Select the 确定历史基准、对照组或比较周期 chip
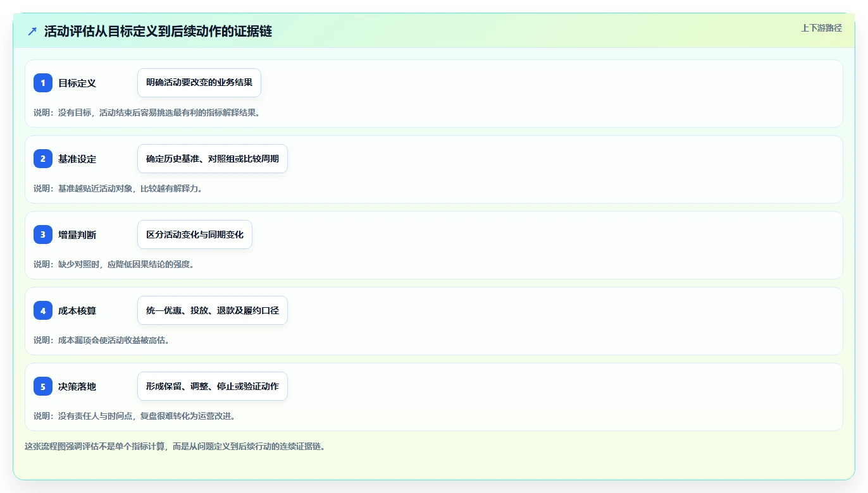The height and width of the screenshot is (493, 868). [x=213, y=159]
